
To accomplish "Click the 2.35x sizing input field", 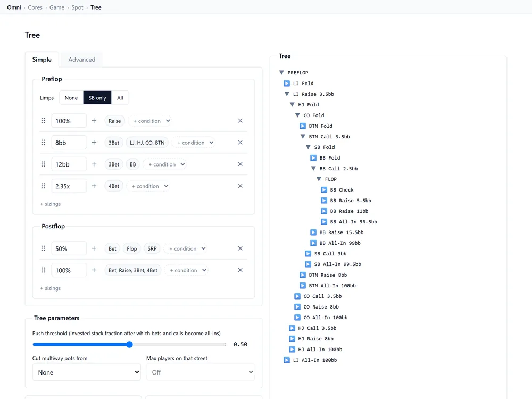I will (x=69, y=186).
